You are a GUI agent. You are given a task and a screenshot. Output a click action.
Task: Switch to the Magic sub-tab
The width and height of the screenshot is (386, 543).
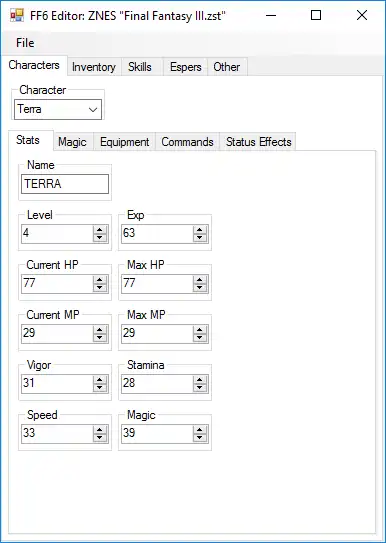pyautogui.click(x=72, y=142)
